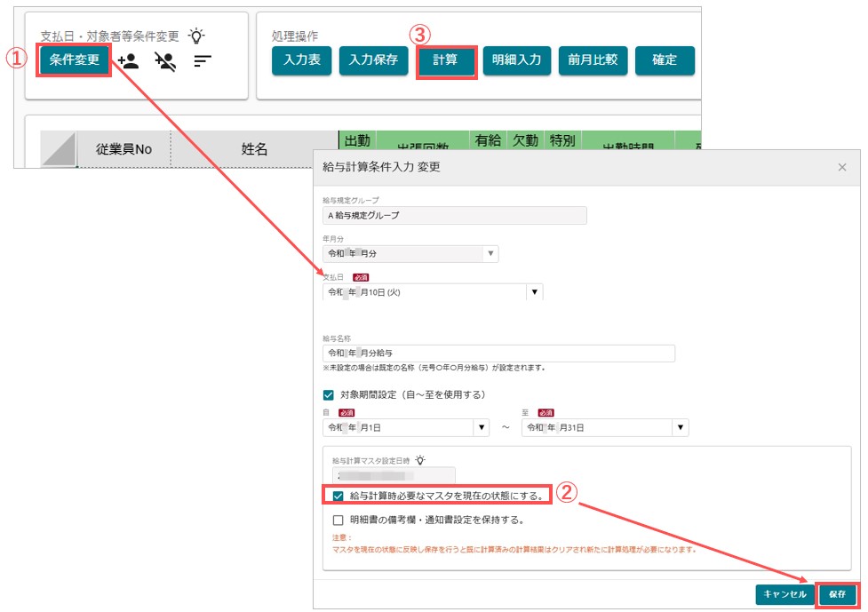Open 明細入力 from processing operations
This screenshot has width=868, height=612.
coord(516,60)
